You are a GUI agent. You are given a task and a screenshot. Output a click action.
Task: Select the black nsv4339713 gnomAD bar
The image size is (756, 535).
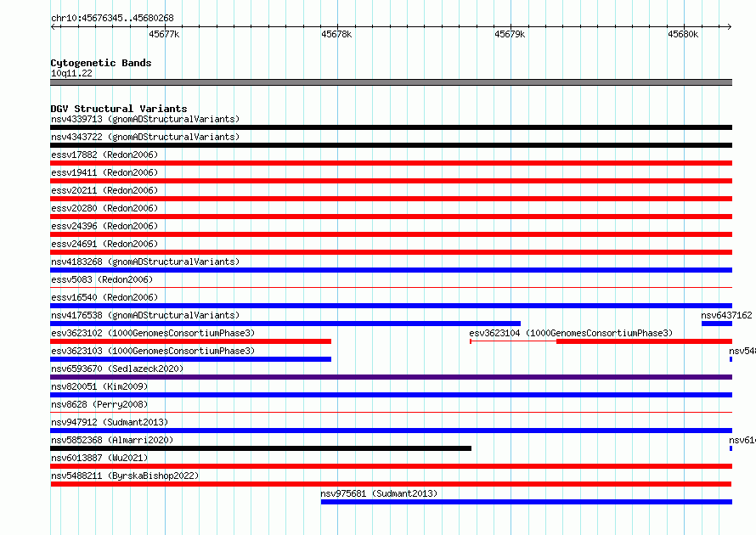(x=391, y=127)
